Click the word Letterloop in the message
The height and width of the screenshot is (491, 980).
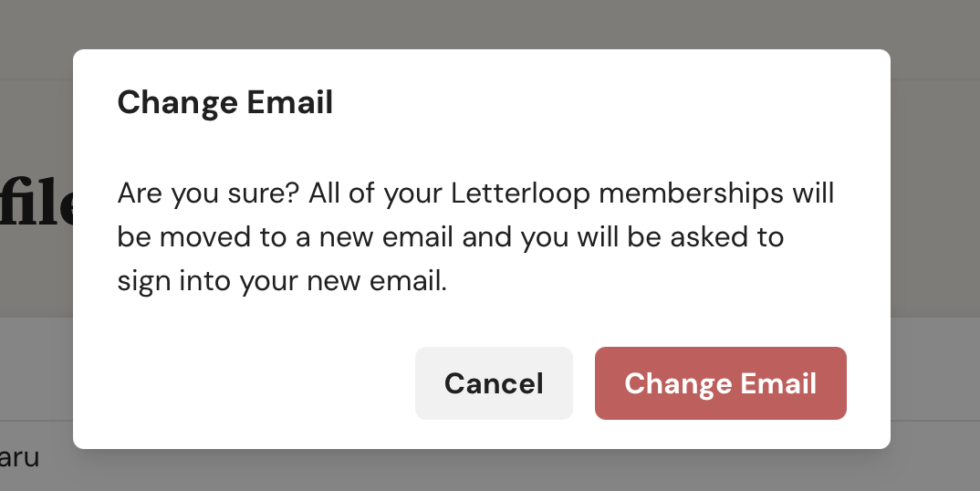pos(520,193)
